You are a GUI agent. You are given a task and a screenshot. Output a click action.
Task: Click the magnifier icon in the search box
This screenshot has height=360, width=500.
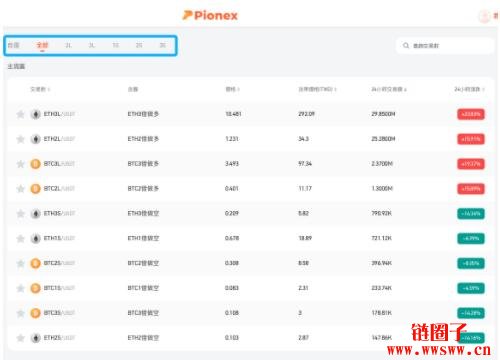[x=406, y=45]
